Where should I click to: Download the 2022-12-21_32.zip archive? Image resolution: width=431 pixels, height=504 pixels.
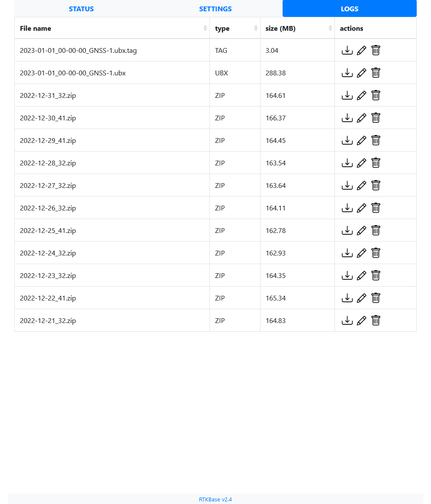point(347,320)
